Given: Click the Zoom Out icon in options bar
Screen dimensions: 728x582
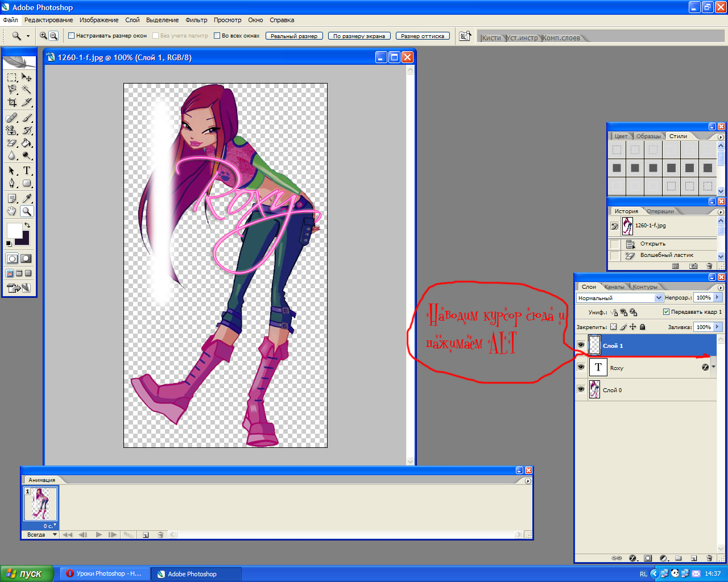Looking at the screenshot, I should 53,35.
